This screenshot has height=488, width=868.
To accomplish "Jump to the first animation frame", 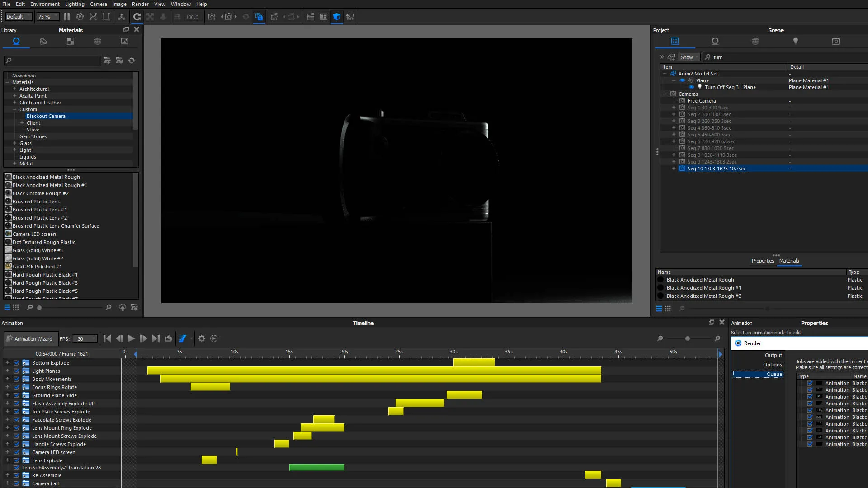I will tap(107, 338).
